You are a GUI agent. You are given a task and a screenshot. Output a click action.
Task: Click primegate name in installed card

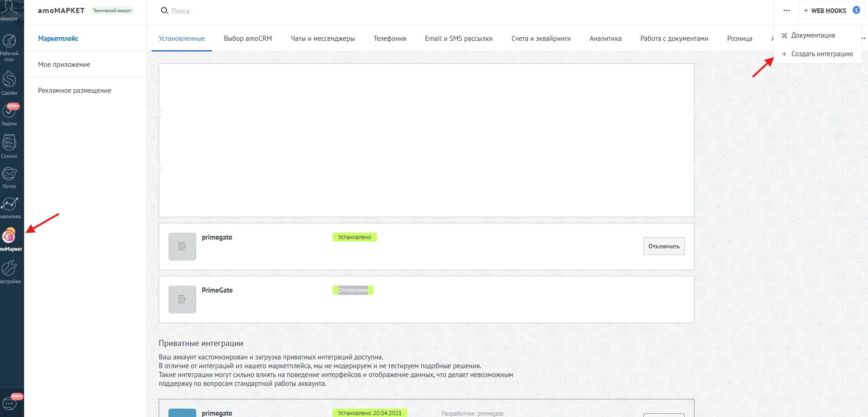217,237
